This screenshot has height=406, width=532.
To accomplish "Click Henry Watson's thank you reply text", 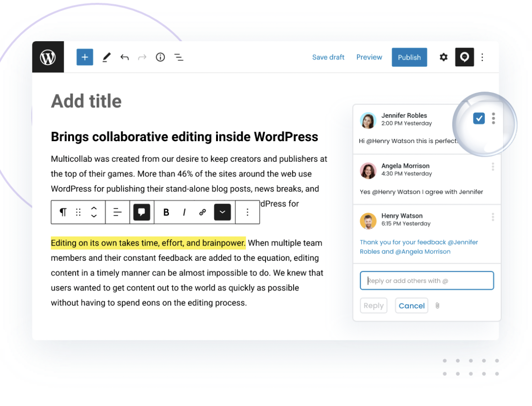I will [x=418, y=247].
